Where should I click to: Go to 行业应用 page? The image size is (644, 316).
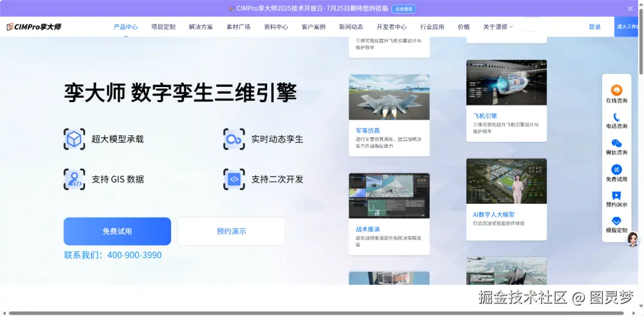point(432,27)
